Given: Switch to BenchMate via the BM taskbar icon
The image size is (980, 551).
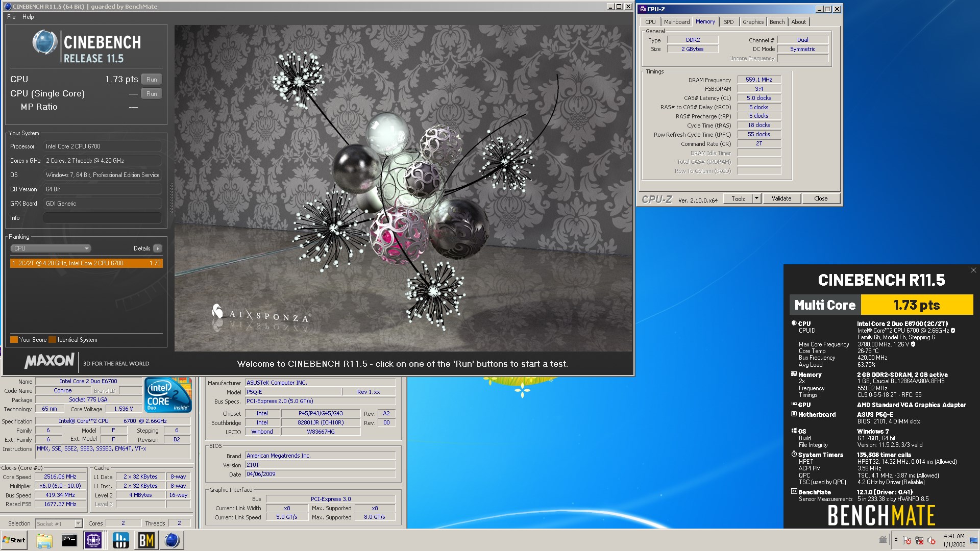Looking at the screenshot, I should [146, 540].
